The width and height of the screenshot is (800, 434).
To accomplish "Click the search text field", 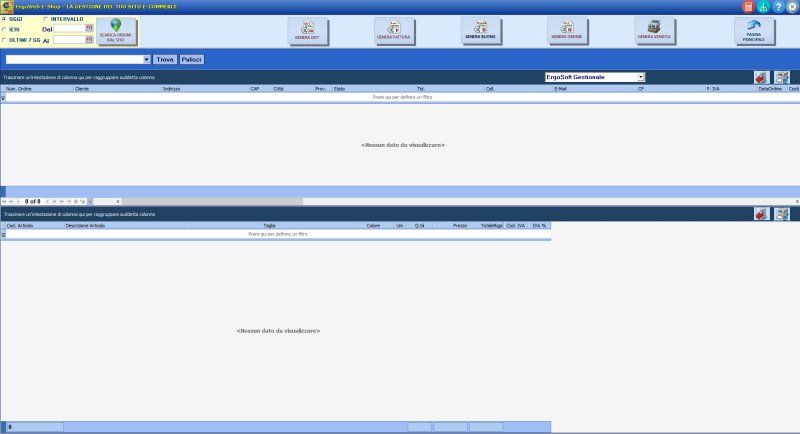I will pos(74,60).
